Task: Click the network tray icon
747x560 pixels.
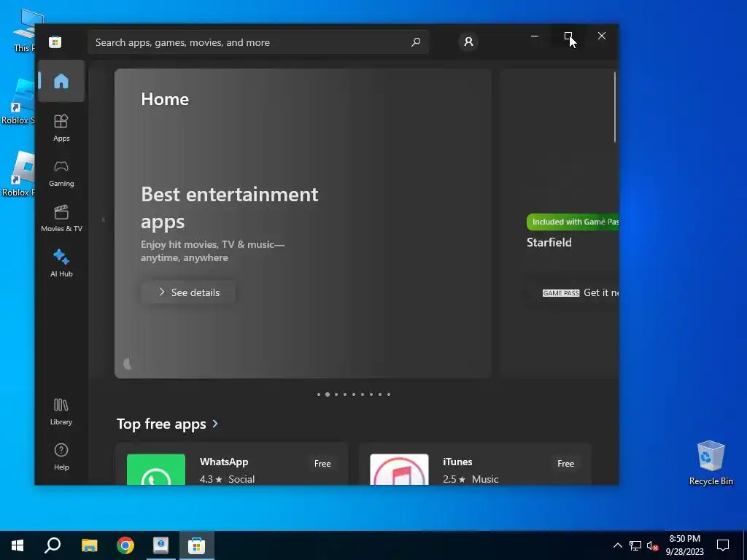Action: coord(635,545)
